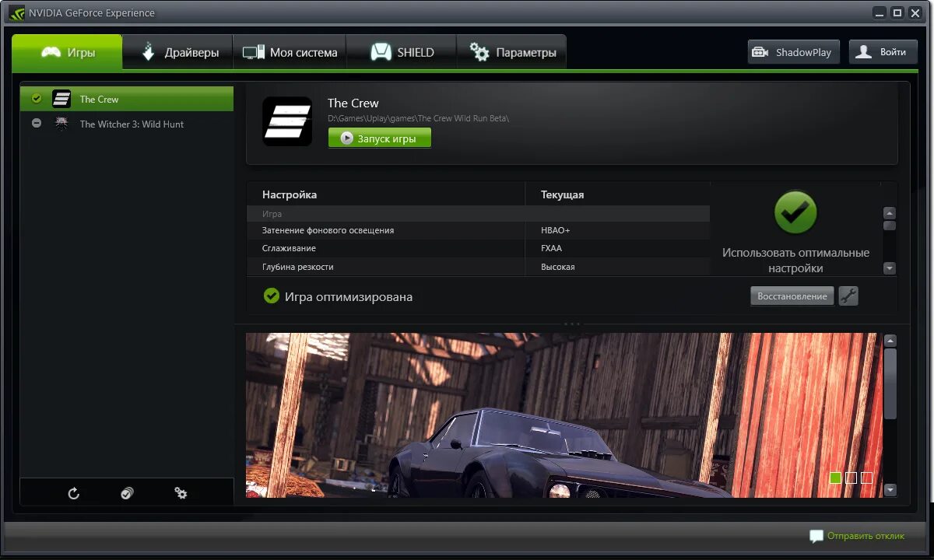This screenshot has height=560, width=934.
Task: Select The Witcher 3: Wild Hunt
Action: [127, 124]
